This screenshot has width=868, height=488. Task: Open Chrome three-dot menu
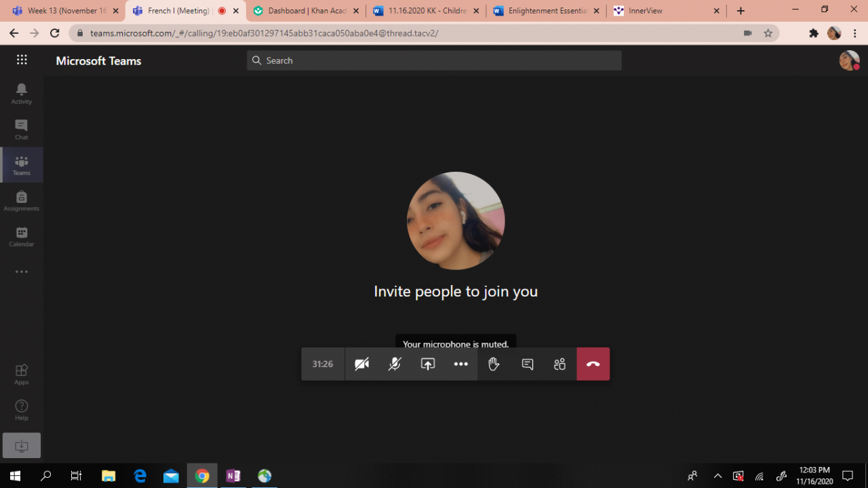click(x=855, y=33)
